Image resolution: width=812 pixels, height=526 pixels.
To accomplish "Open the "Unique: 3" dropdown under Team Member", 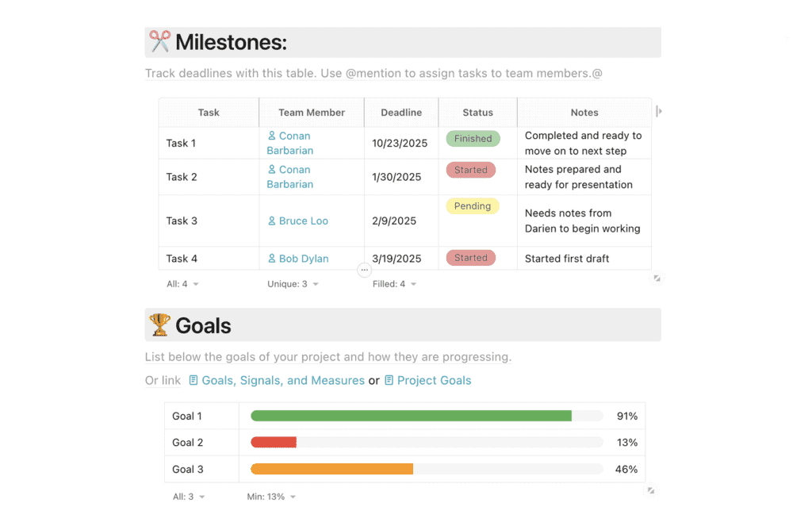I will pos(293,283).
